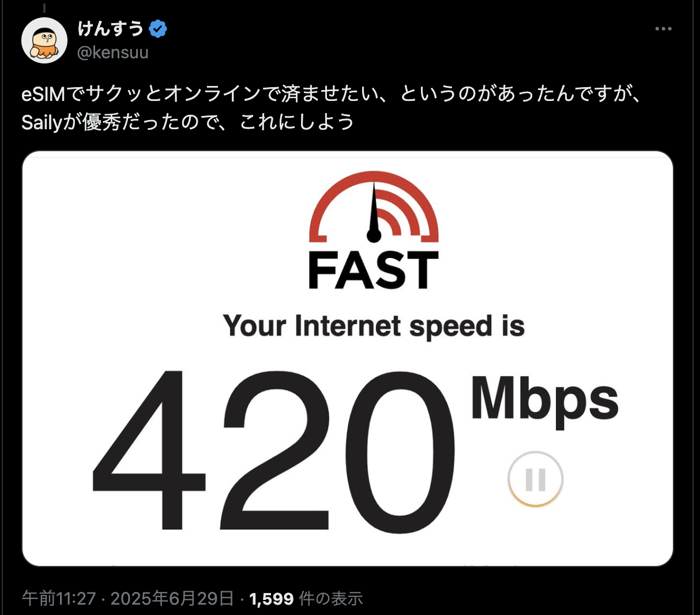Open the けんすう profile avatar
The width and height of the screenshot is (700, 615).
coord(44,40)
